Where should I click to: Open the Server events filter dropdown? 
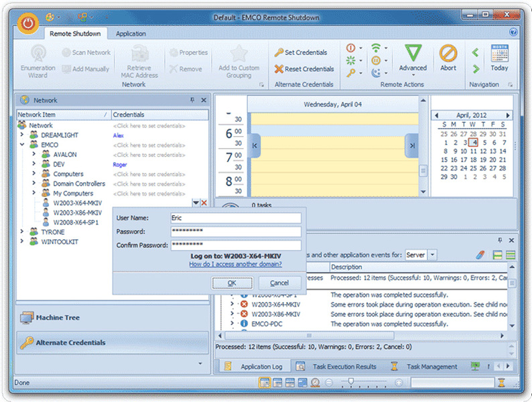pyautogui.click(x=432, y=255)
